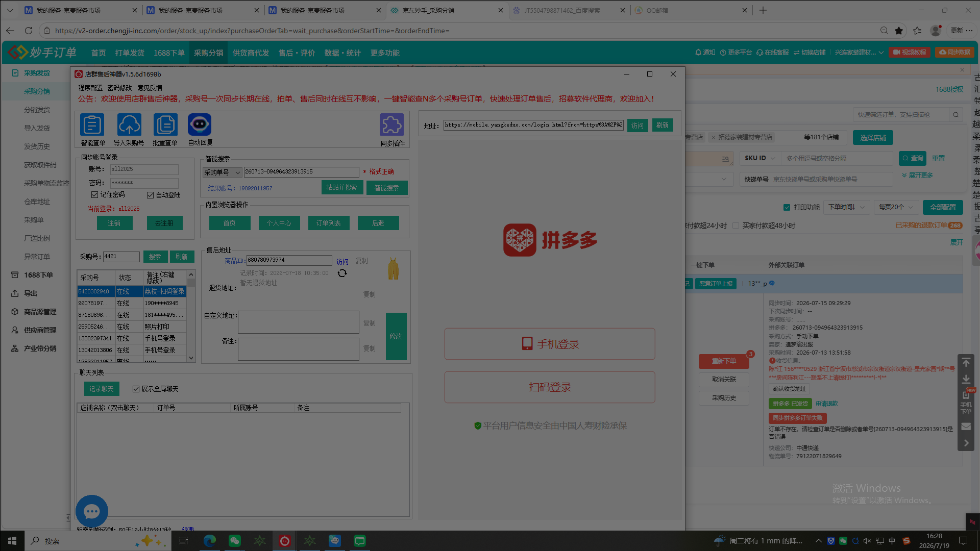The height and width of the screenshot is (551, 980).
Task: Open Windows Start menu
Action: coord(12,541)
